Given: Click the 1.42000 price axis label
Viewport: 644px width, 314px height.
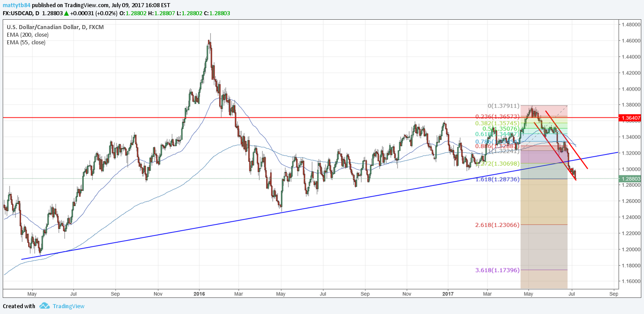Looking at the screenshot, I should (x=630, y=73).
